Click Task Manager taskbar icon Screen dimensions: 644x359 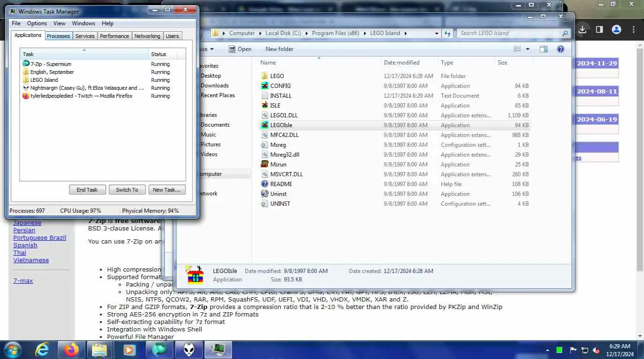217,350
